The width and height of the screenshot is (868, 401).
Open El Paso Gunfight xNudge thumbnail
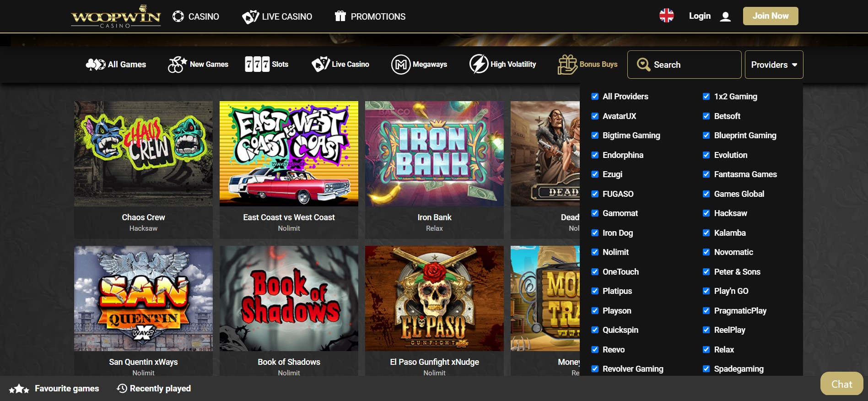click(434, 298)
